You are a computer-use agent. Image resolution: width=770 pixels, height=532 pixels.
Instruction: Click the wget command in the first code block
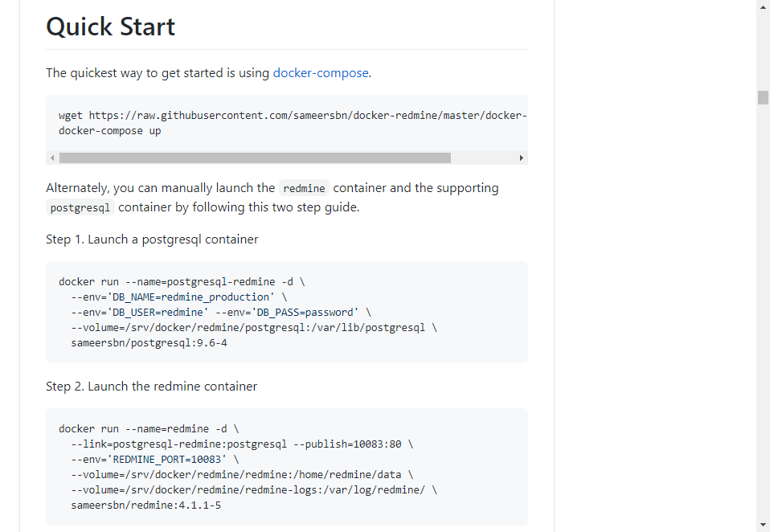click(x=241, y=114)
